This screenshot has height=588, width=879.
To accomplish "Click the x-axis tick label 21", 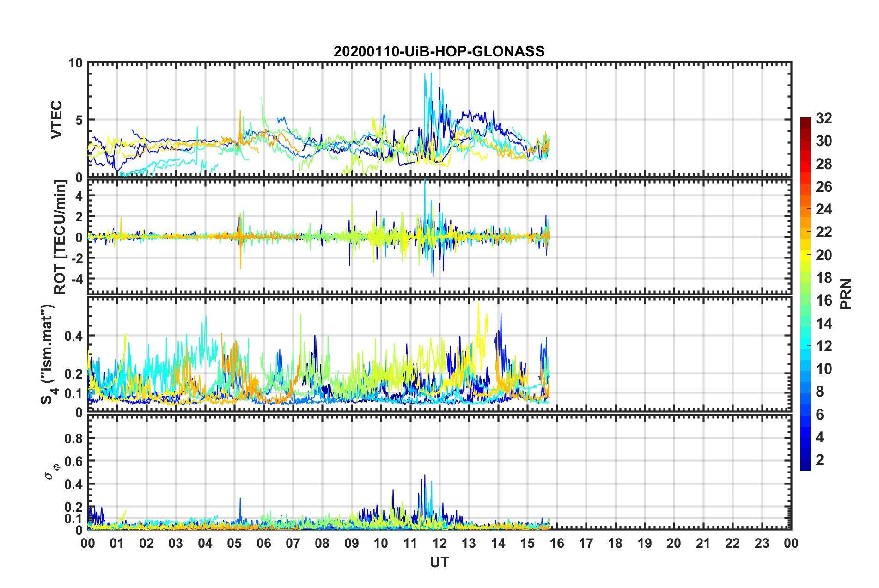I will 703,543.
